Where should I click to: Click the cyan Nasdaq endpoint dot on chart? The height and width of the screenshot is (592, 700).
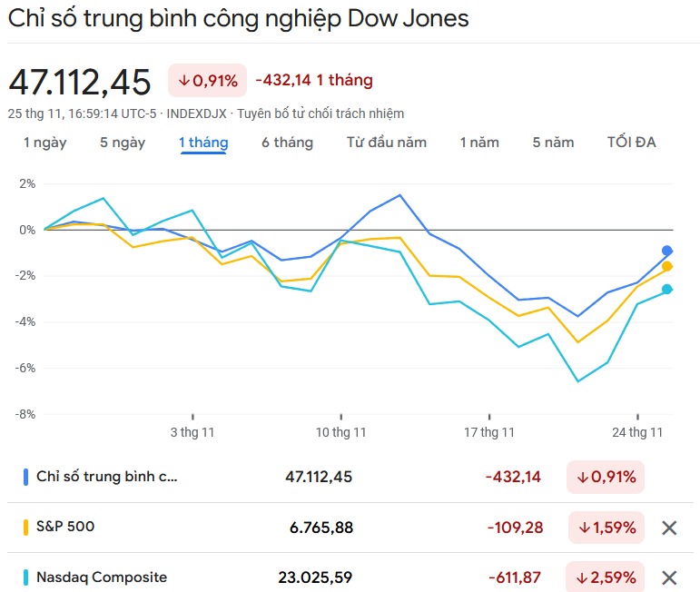667,289
